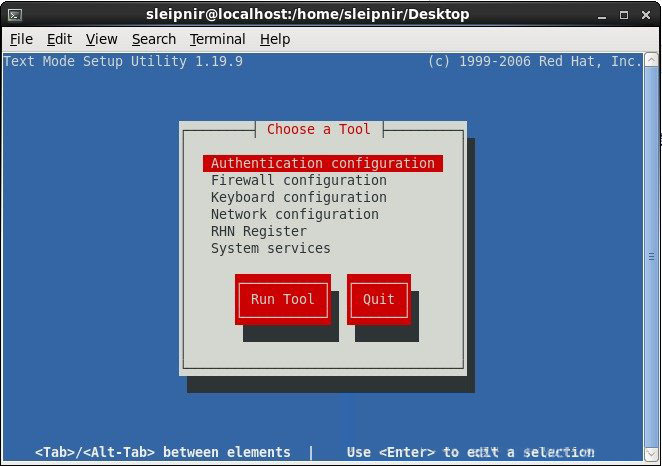Viewport: 662px width, 466px height.
Task: Select the RHN Register entry
Action: click(x=258, y=231)
